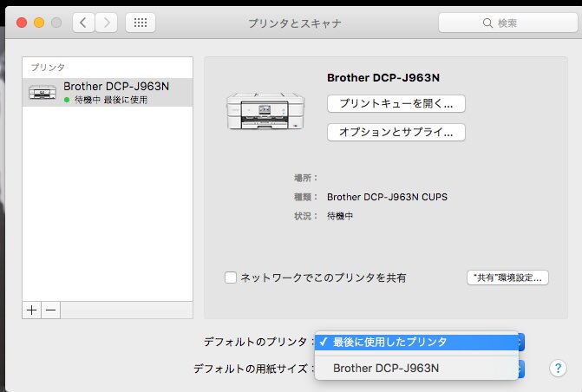This screenshot has width=582, height=392.
Task: Remove printer with minus button
Action: pyautogui.click(x=51, y=310)
